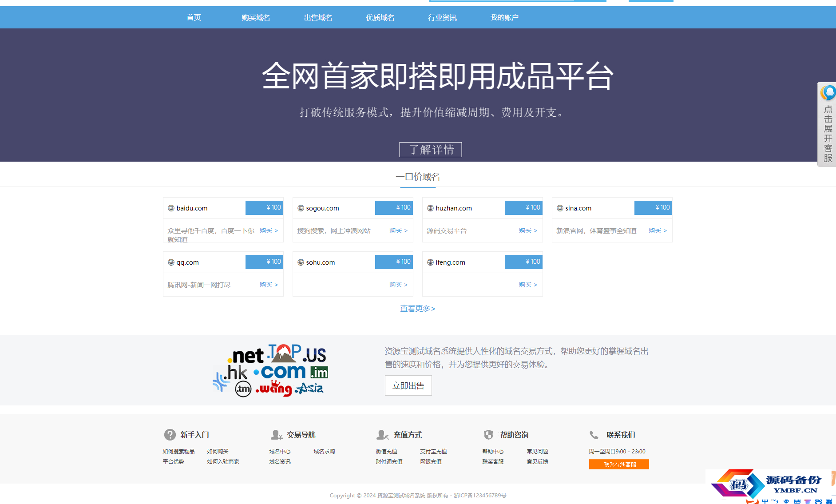Open 优质域名 from the top navigation
The width and height of the screenshot is (836, 504).
(380, 17)
